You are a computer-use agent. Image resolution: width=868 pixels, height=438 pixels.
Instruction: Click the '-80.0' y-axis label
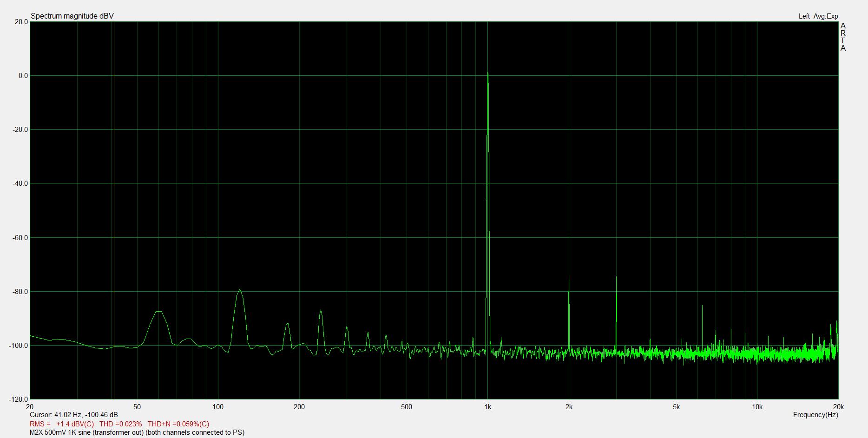[x=20, y=292]
